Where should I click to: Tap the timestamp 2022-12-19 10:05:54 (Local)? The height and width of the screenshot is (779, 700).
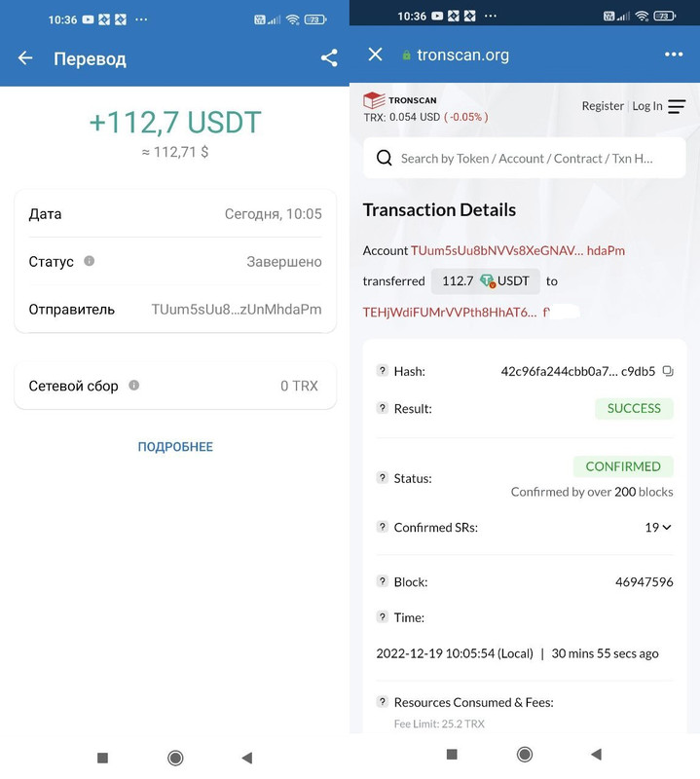[455, 653]
